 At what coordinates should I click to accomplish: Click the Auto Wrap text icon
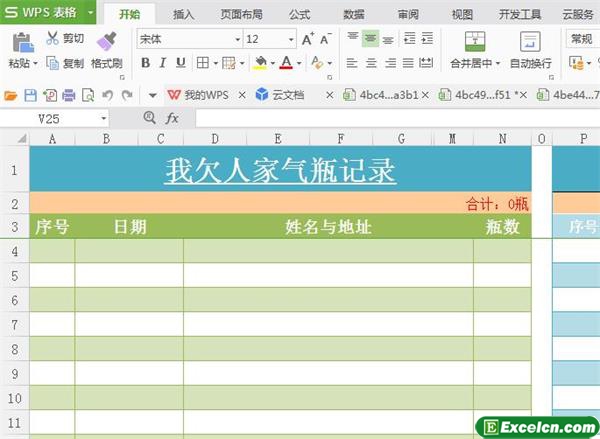point(530,40)
